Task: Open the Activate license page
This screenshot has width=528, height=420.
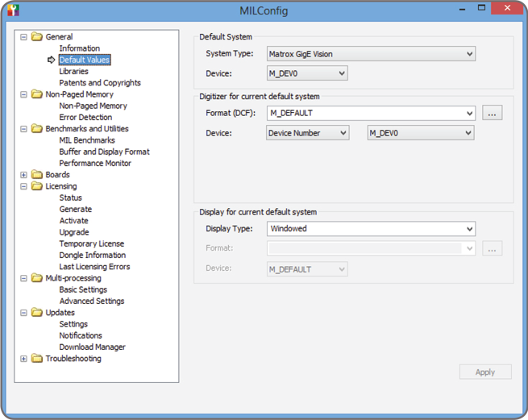Action: click(73, 221)
